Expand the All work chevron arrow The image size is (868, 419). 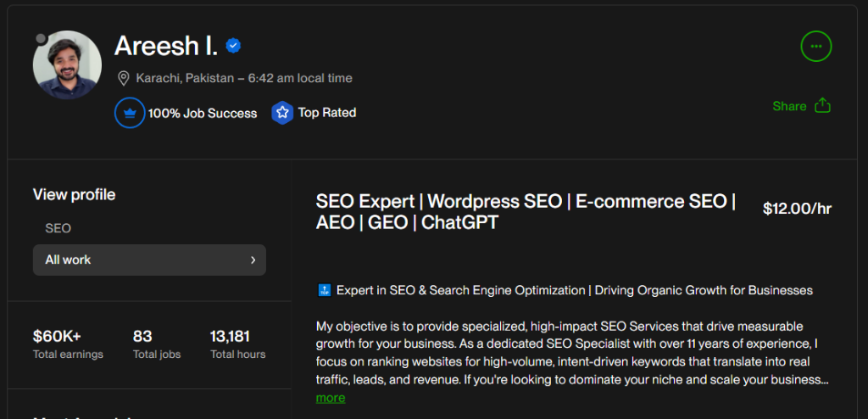[253, 260]
